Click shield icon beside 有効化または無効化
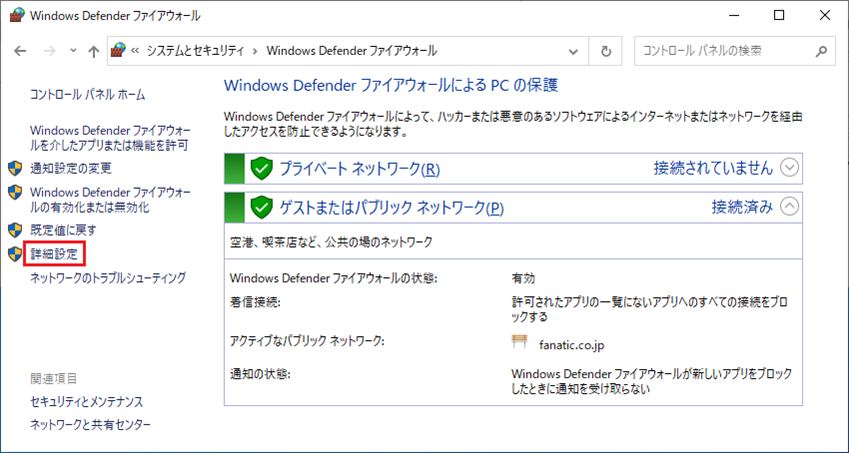The width and height of the screenshot is (849, 453). (x=15, y=193)
